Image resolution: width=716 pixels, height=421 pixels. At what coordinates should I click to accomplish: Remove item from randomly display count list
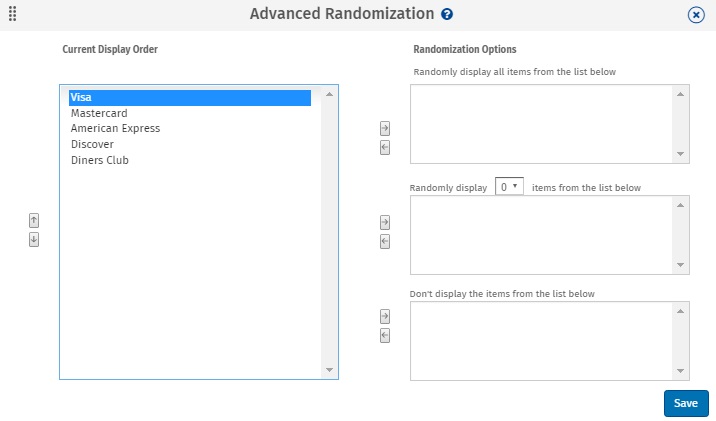pyautogui.click(x=385, y=241)
